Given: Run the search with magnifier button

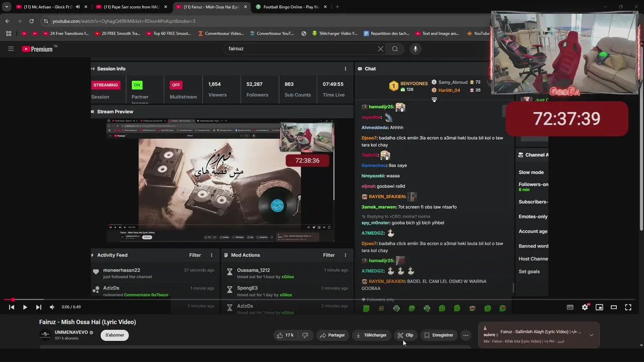Looking at the screenshot, I should point(395,49).
